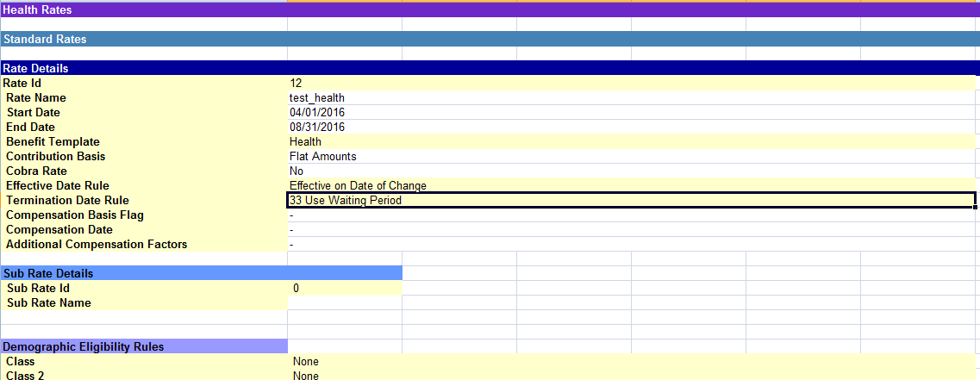Select the Effective on Date of Change cell
The width and height of the screenshot is (980, 380).
coord(631,185)
